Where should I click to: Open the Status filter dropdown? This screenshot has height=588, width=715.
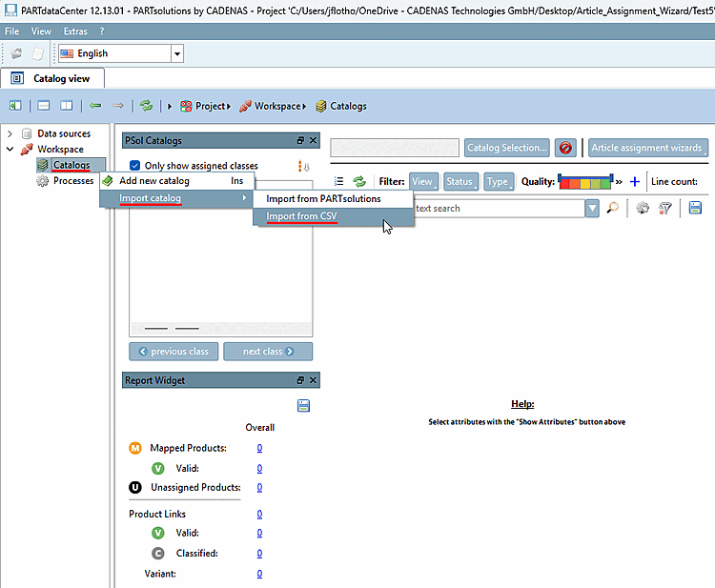click(461, 181)
